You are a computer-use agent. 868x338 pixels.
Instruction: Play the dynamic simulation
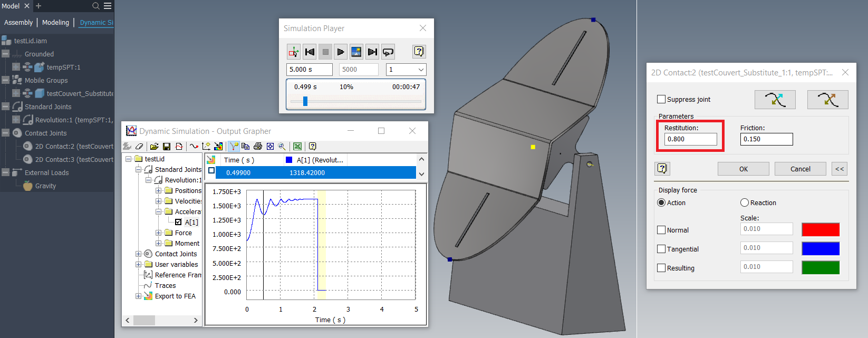pos(341,52)
